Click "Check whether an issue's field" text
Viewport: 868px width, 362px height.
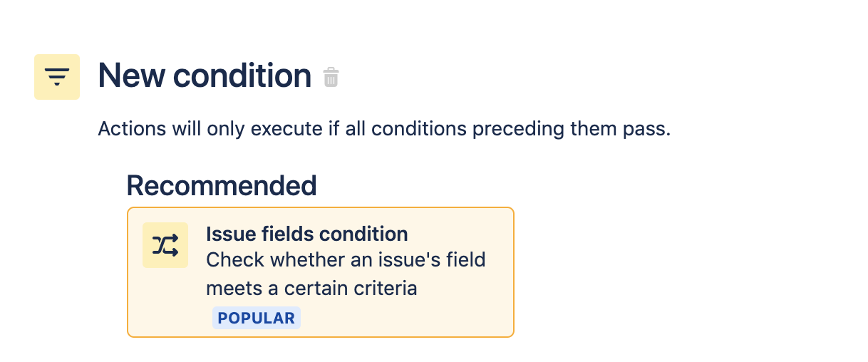346,259
